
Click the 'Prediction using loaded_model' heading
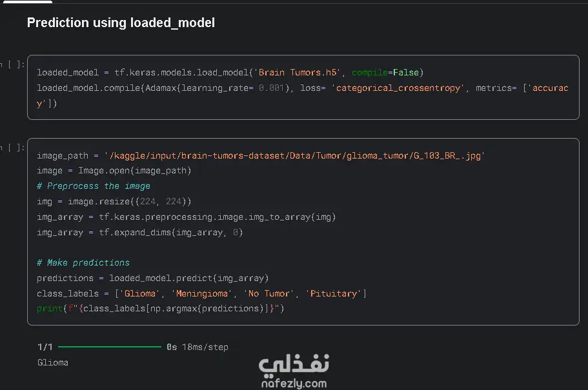point(121,23)
